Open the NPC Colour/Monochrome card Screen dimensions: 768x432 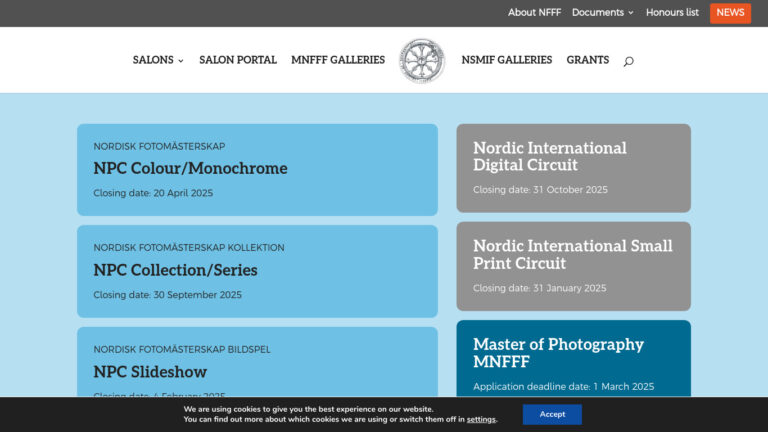257,169
